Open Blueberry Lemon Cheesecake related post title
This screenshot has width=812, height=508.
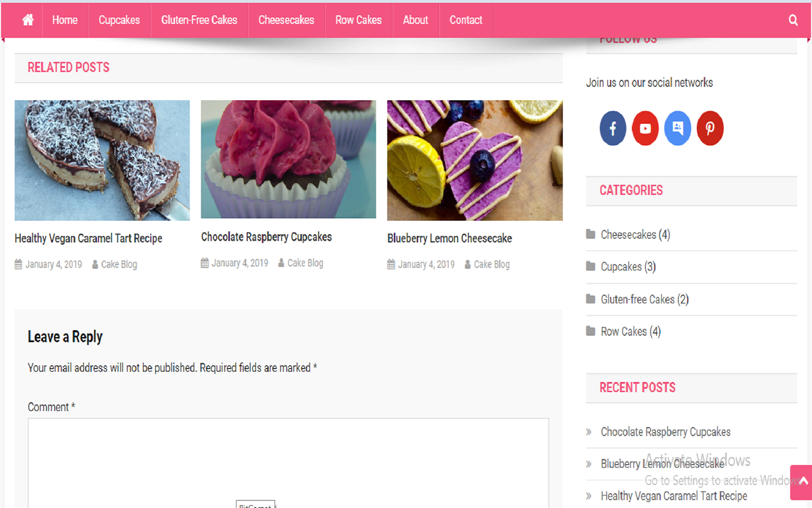coord(449,238)
